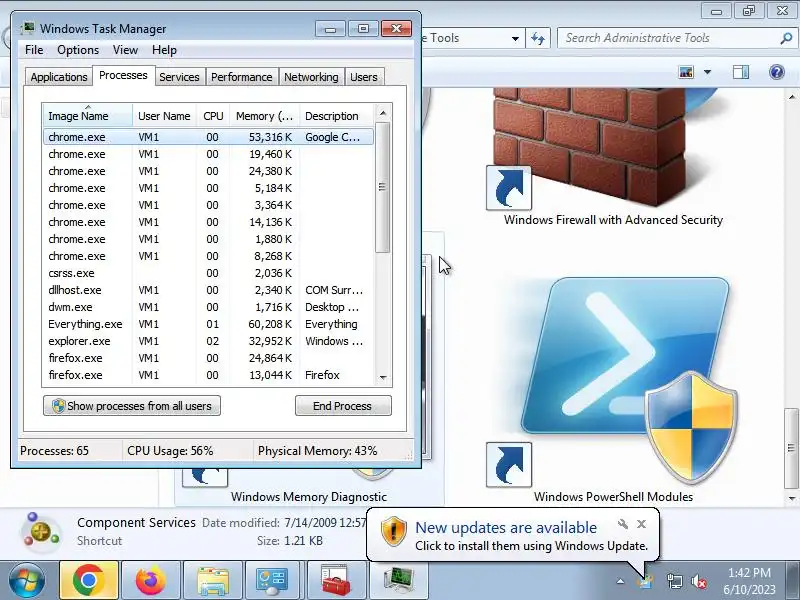800x600 pixels.
Task: Open notification options wrench icon
Action: pyautogui.click(x=622, y=523)
